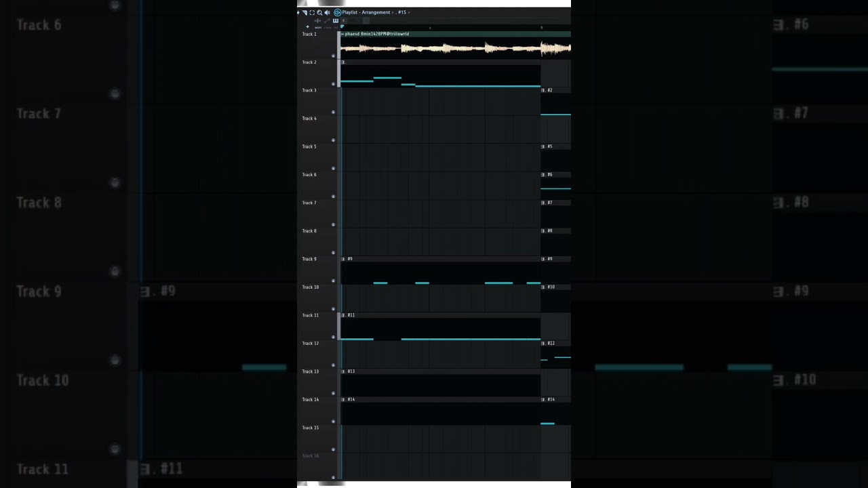This screenshot has height=488, width=868.
Task: Select the #10 pattern clip header
Action: (x=556, y=287)
